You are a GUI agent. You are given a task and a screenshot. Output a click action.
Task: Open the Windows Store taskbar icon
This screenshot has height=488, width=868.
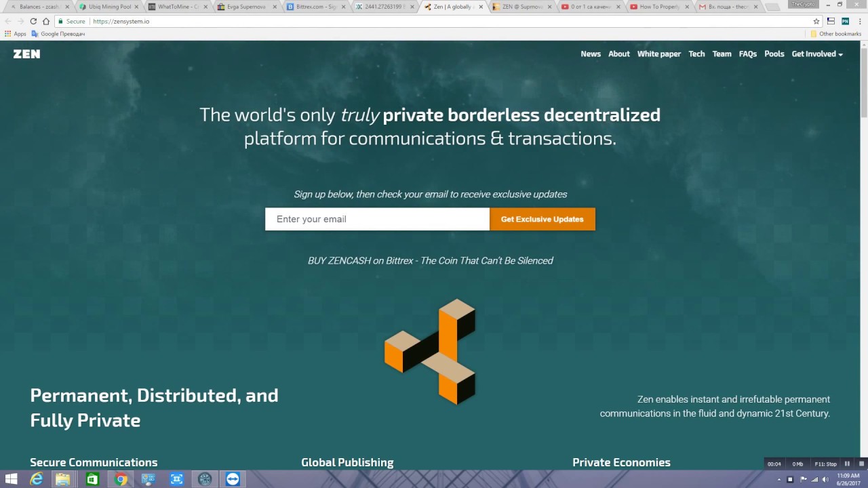coord(92,479)
